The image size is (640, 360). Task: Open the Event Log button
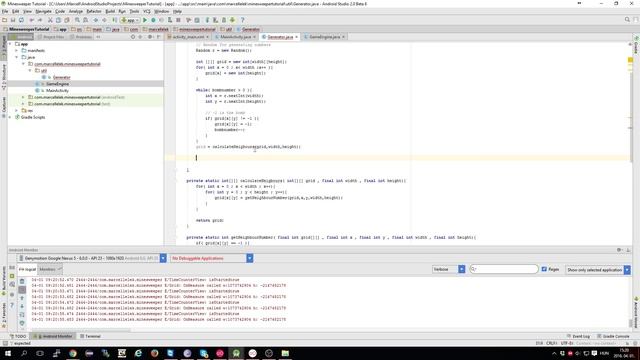[578, 336]
